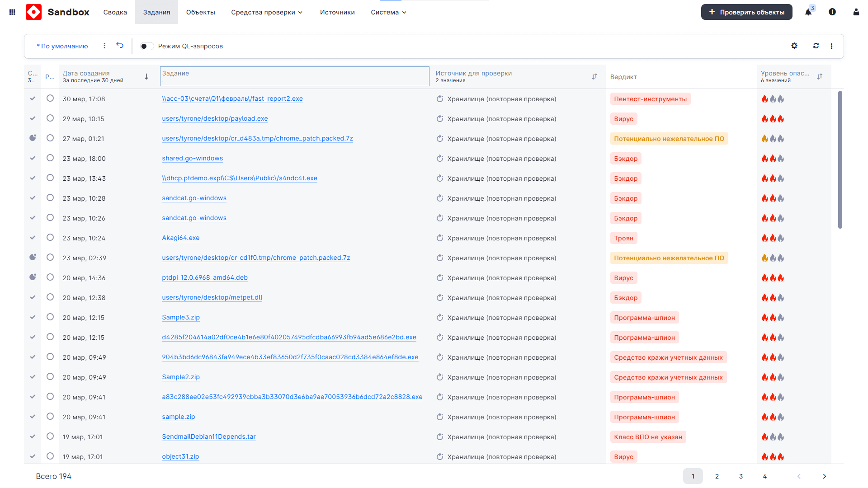This screenshot has height=488, width=868.
Task: Select radio button for payload.exe row
Action: [x=50, y=118]
